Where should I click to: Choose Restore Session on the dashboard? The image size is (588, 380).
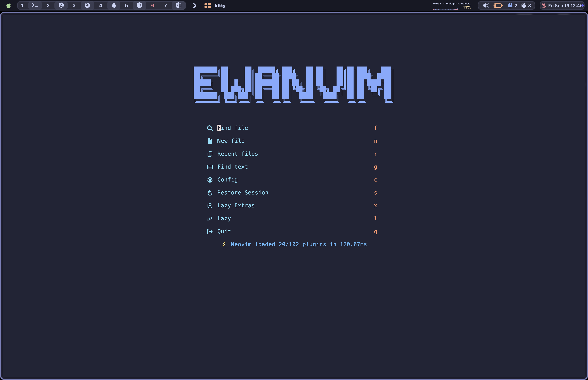click(x=243, y=193)
